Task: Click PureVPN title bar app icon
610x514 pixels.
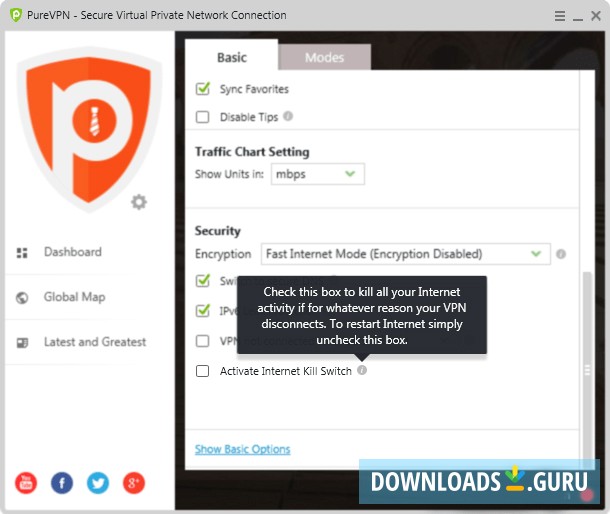Action: pos(16,15)
